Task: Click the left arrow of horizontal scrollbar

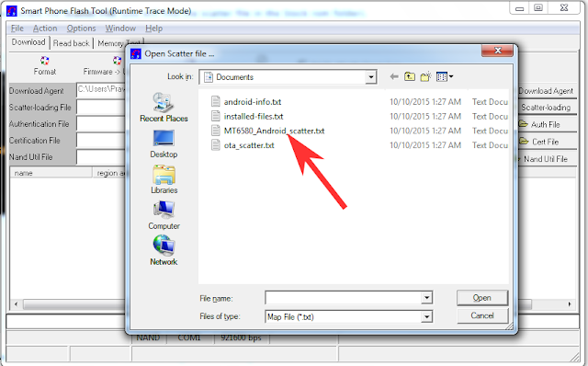Action: click(x=16, y=304)
